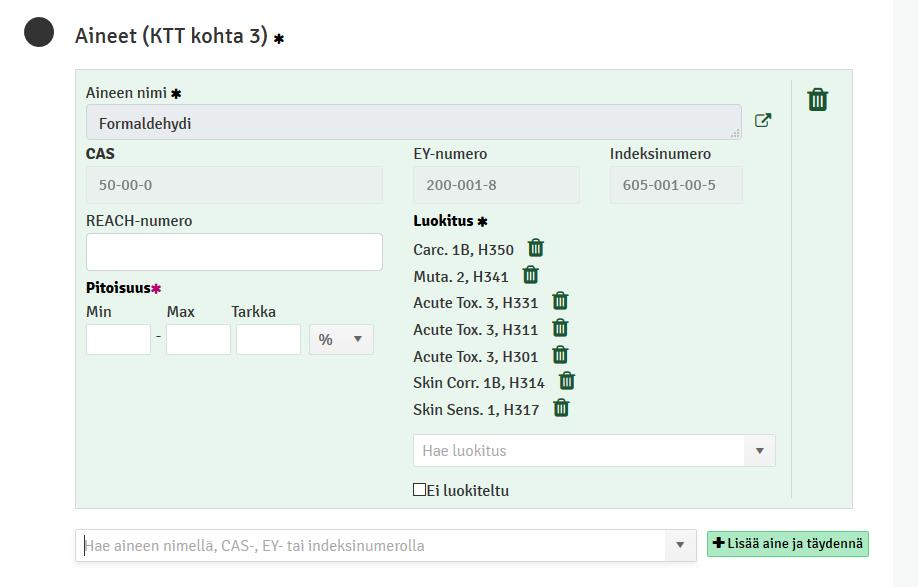The width and height of the screenshot is (918, 587).
Task: Open the percent unit dropdown
Action: tap(341, 339)
